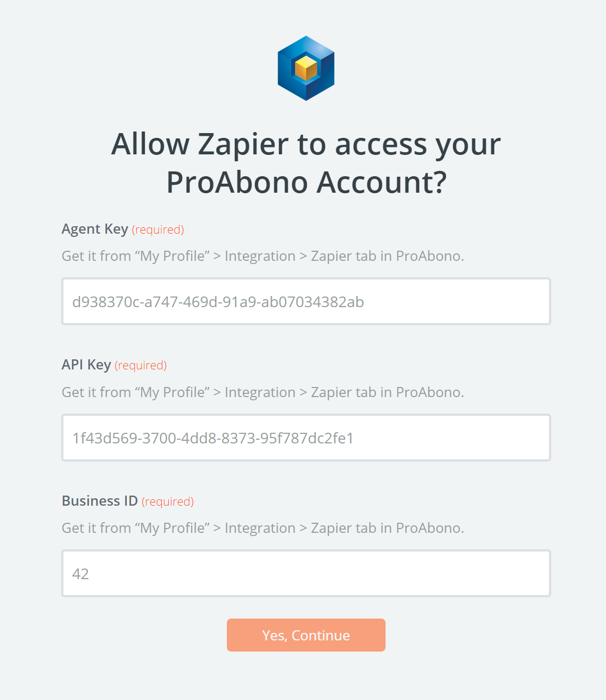Click 'My Profile' in the Agent Key hint
The image size is (606, 700).
point(173,256)
